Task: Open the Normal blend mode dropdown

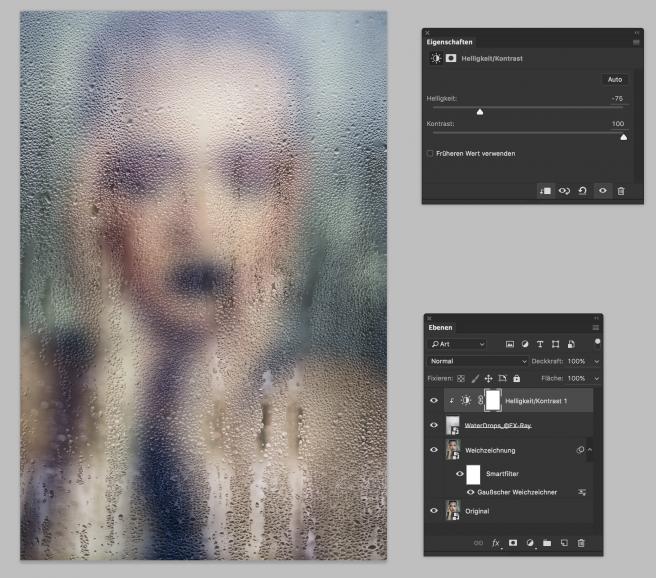Action: coord(478,361)
